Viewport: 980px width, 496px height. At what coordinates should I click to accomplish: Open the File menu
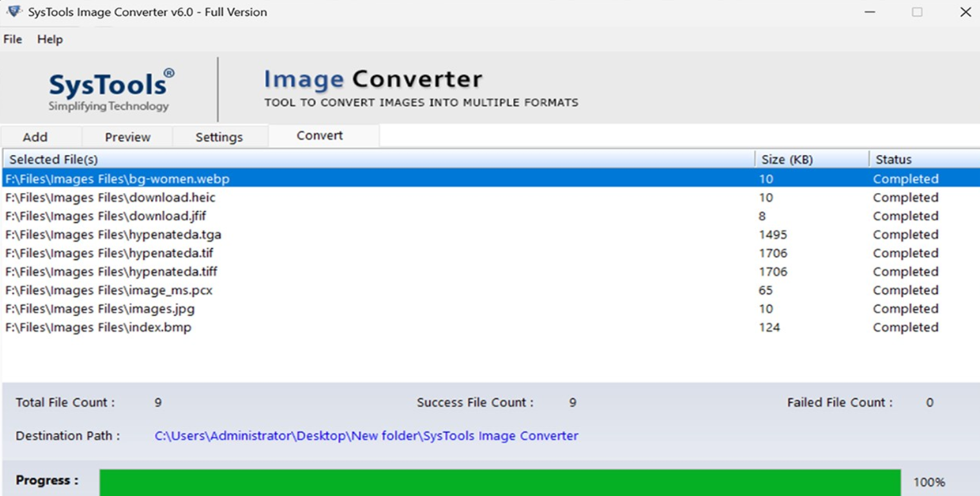tap(12, 39)
